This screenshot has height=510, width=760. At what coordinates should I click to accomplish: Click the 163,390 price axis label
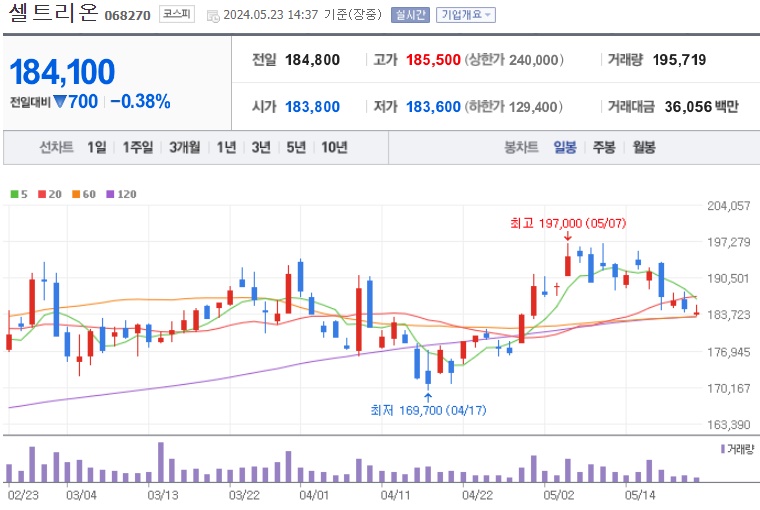pyautogui.click(x=728, y=425)
